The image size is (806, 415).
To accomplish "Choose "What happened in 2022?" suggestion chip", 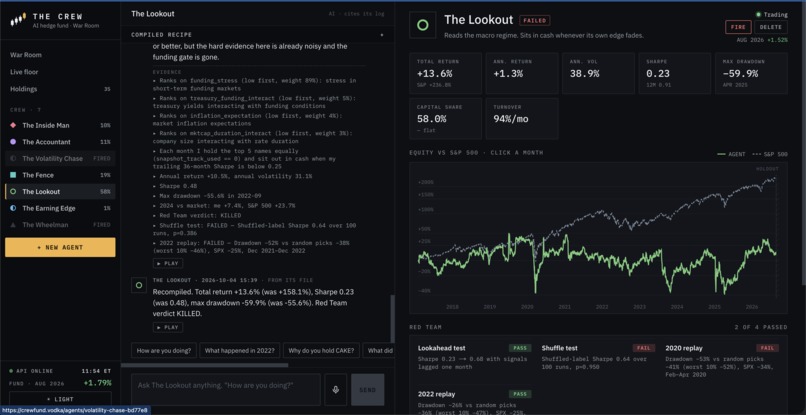I will tap(240, 351).
